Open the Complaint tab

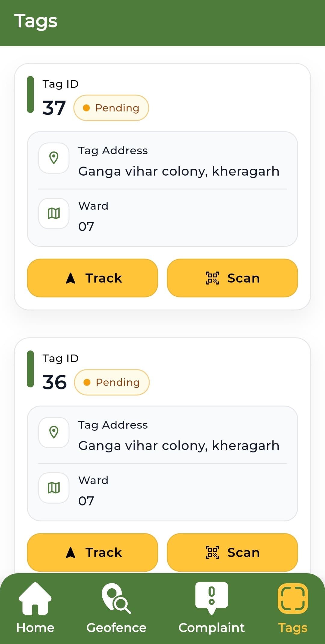point(212,608)
